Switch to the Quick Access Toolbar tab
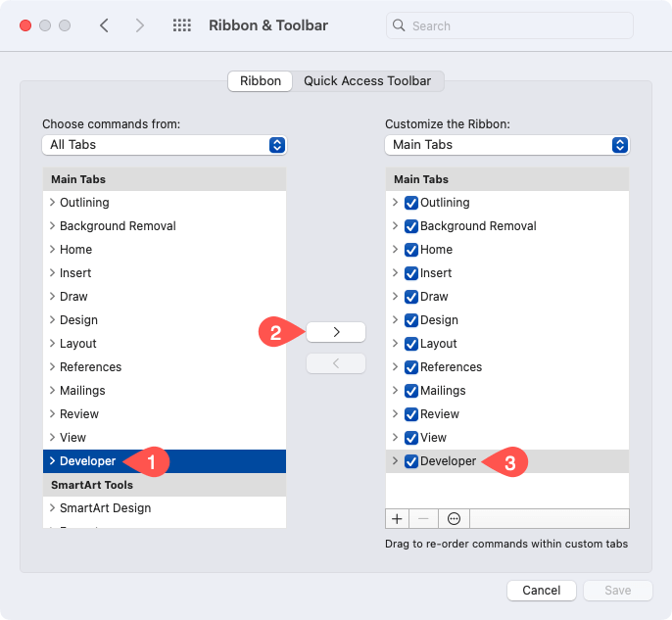672x620 pixels. [367, 80]
